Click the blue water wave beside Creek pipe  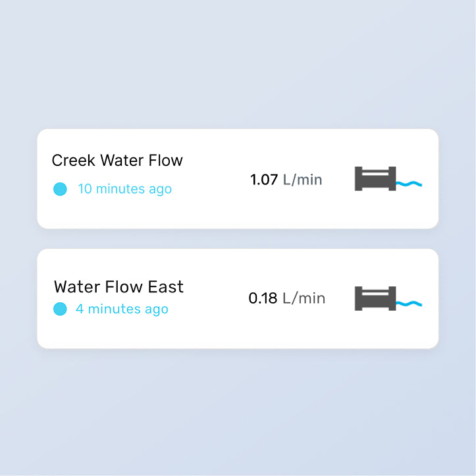tap(410, 184)
